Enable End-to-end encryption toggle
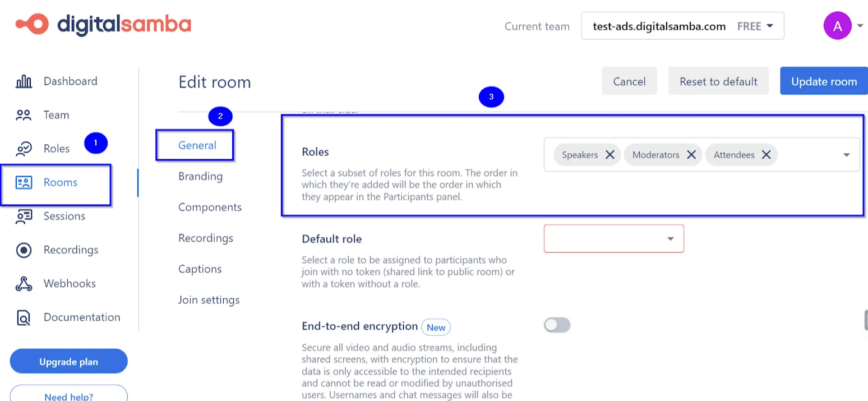This screenshot has height=401, width=868. pos(557,325)
